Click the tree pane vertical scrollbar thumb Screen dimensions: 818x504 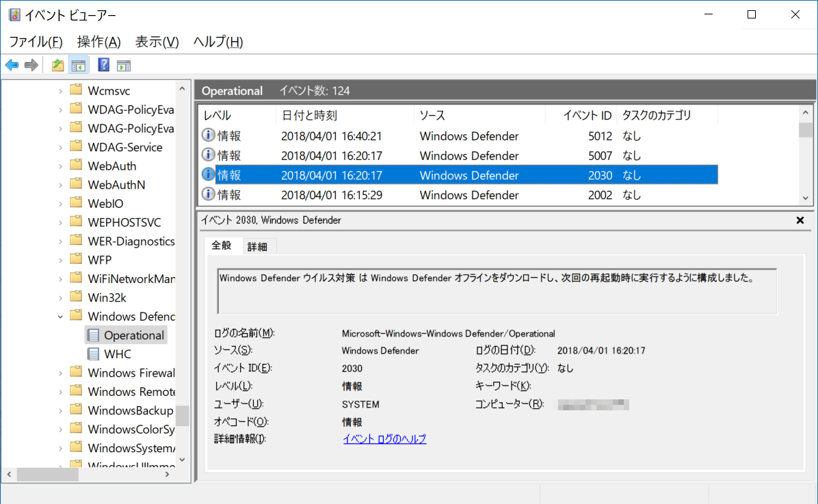(x=182, y=416)
